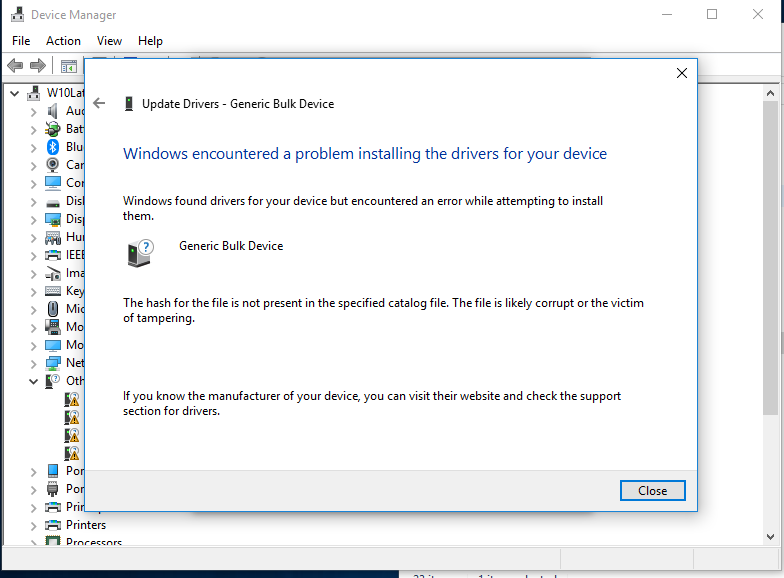This screenshot has height=578, width=784.
Task: Select the Human Interface Devices icon
Action: coord(52,237)
